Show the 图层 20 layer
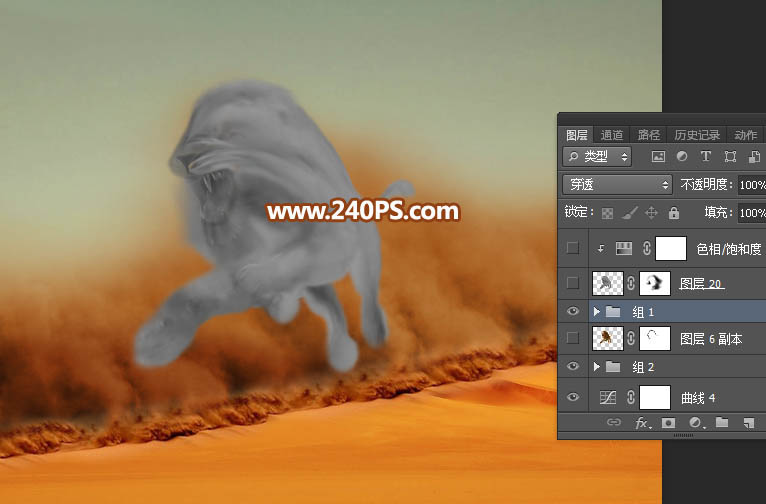 tap(573, 283)
